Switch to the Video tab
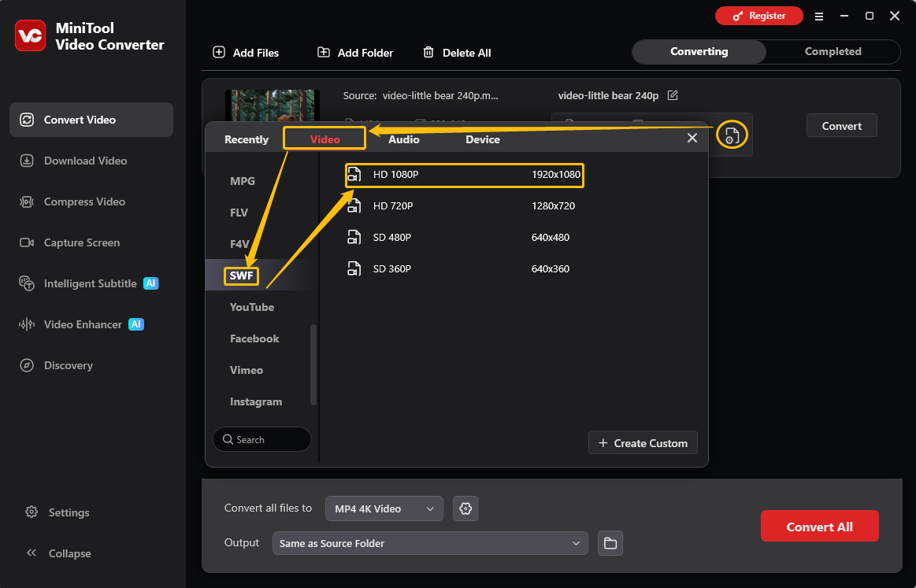This screenshot has width=916, height=588. click(324, 139)
